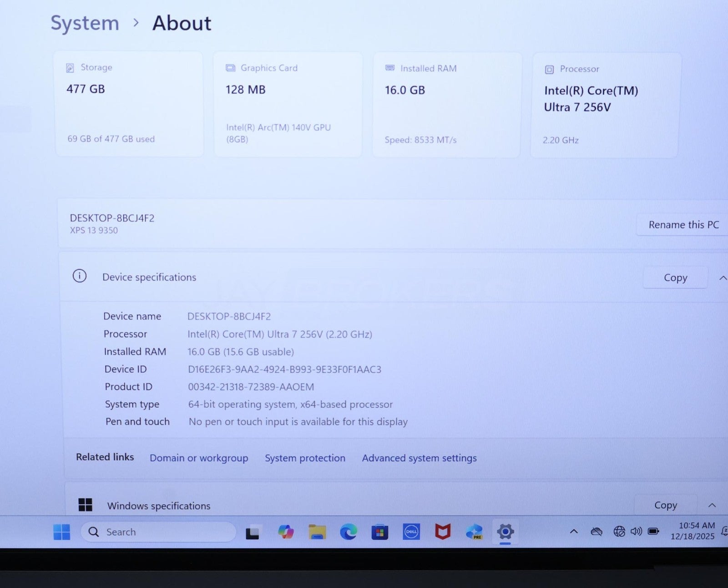Show hidden system tray icons
Viewport: 728px width, 588px height.
coord(574,531)
